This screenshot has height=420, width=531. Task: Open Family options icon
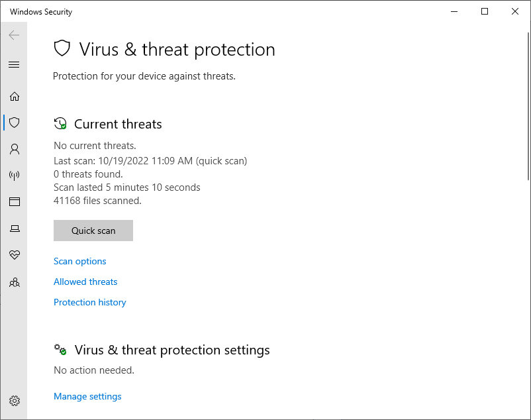[14, 282]
